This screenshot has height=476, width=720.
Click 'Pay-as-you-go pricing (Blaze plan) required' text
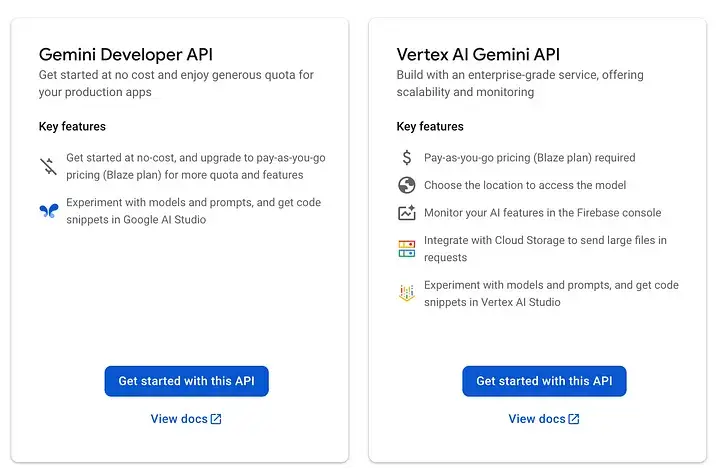click(x=529, y=158)
